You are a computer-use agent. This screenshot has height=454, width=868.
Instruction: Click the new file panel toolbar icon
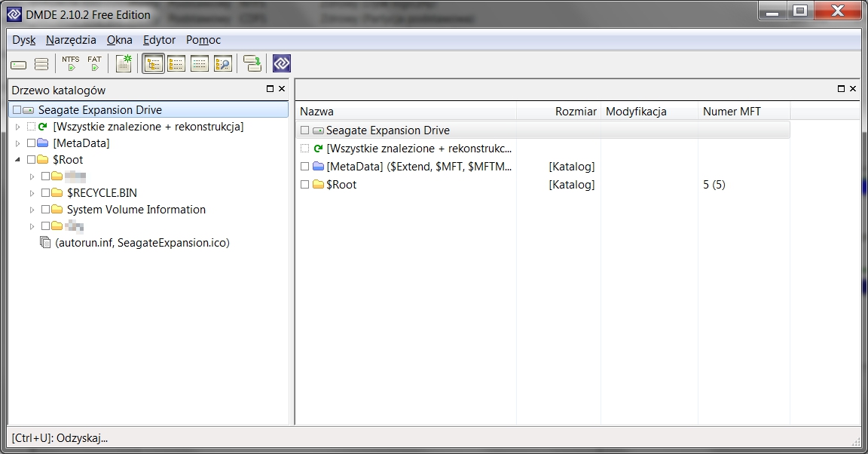124,63
